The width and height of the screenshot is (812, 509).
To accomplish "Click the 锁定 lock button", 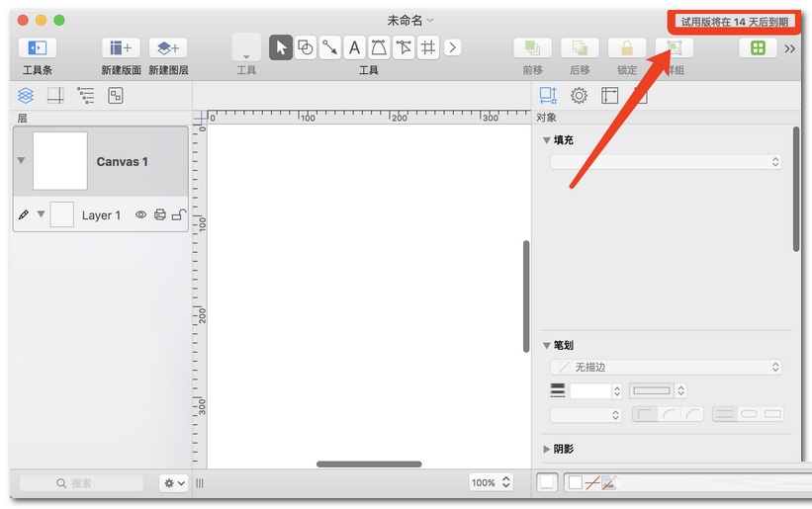I will 627,48.
